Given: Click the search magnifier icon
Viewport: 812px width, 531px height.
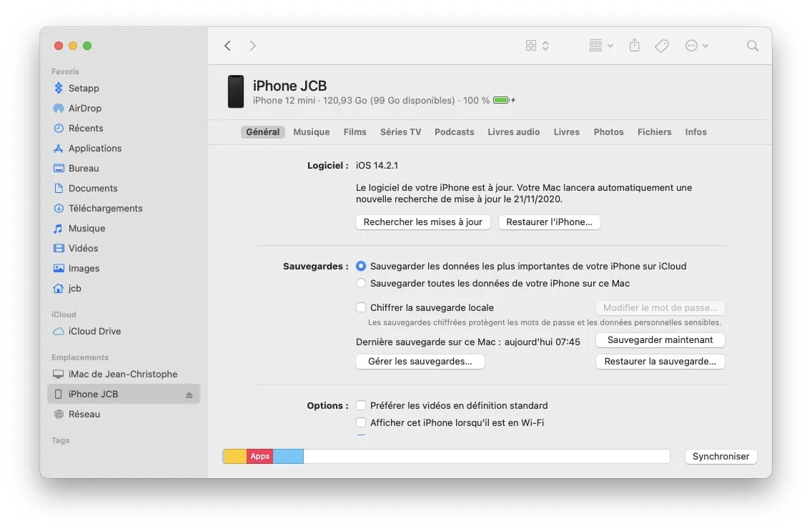Looking at the screenshot, I should click(753, 46).
